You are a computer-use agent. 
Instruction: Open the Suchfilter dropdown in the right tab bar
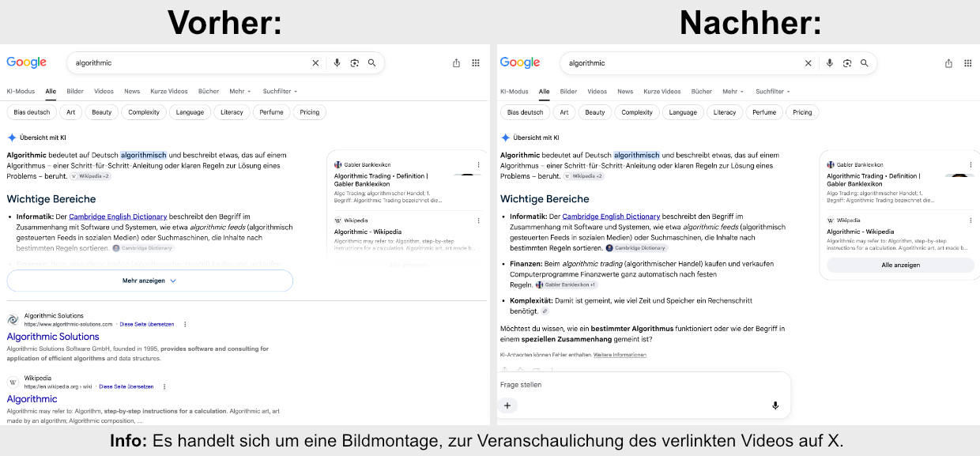pos(773,92)
